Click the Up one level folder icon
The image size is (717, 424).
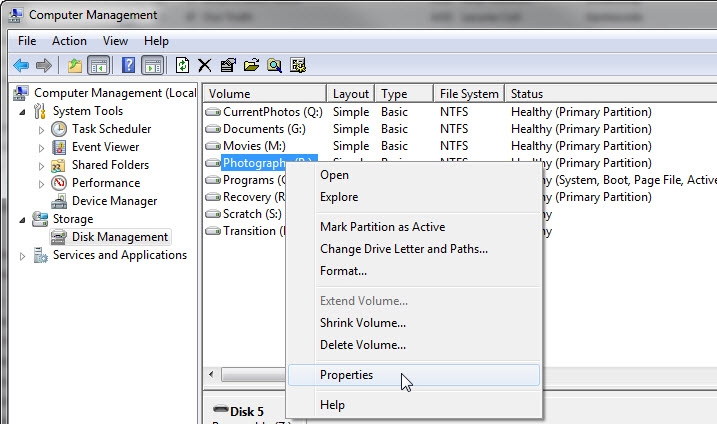75,65
